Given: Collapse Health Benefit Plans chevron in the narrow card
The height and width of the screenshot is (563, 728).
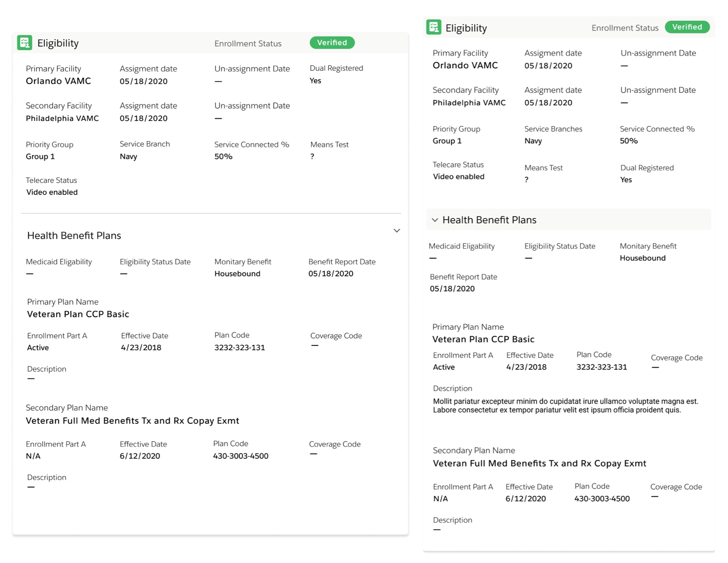Looking at the screenshot, I should coord(435,220).
